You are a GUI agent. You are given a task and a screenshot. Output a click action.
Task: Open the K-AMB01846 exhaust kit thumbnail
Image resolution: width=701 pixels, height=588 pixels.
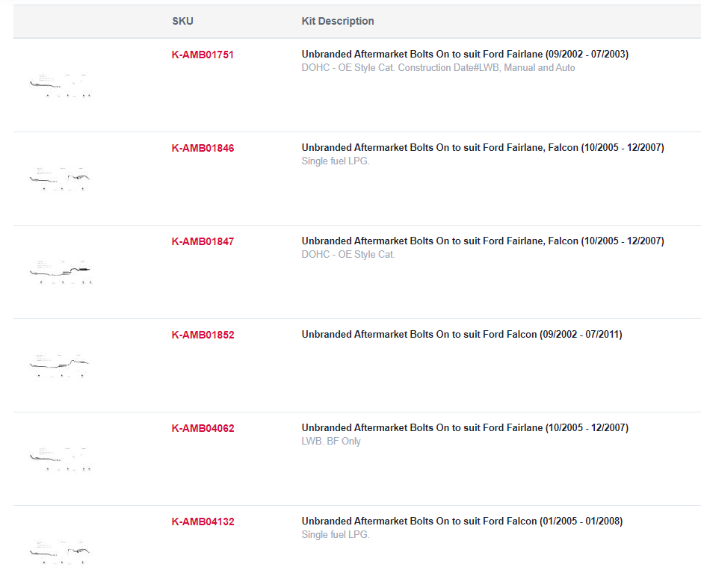61,179
